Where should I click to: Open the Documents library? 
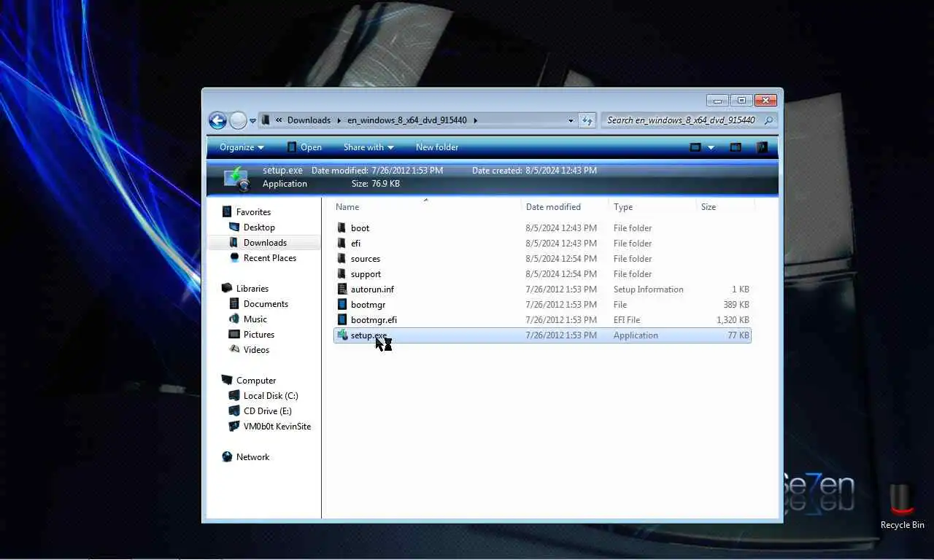click(266, 304)
